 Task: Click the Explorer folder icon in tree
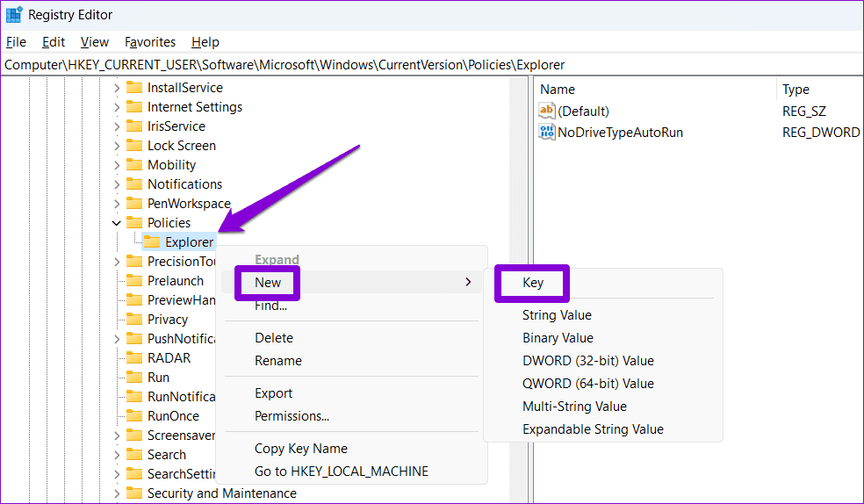152,242
